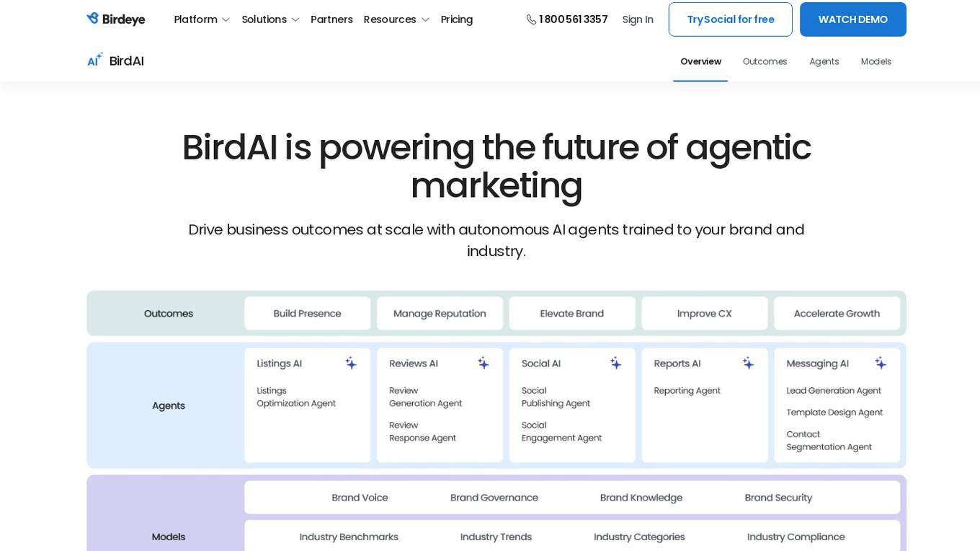Click the Messaging AI heading
The height and width of the screenshot is (551, 980).
click(818, 363)
